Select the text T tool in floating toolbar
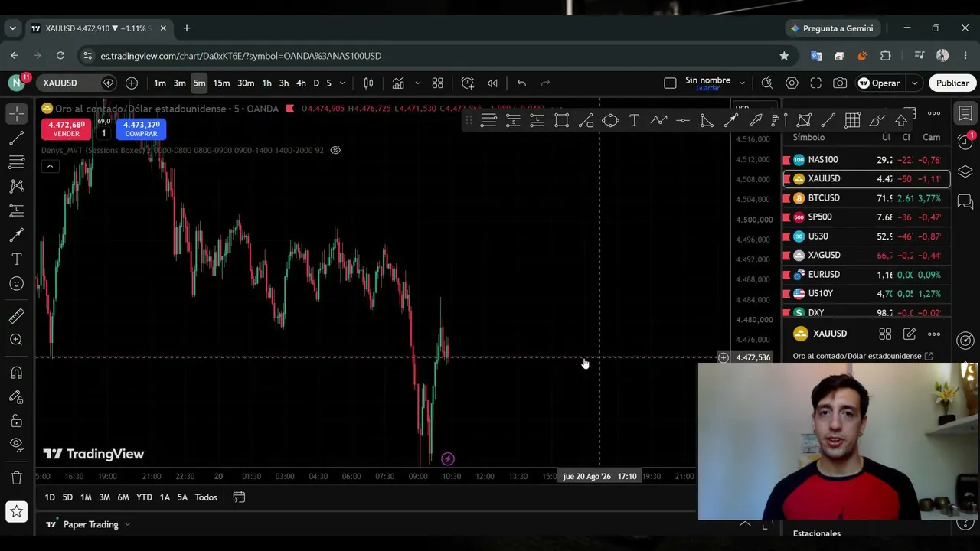Image resolution: width=980 pixels, height=551 pixels. click(x=635, y=120)
